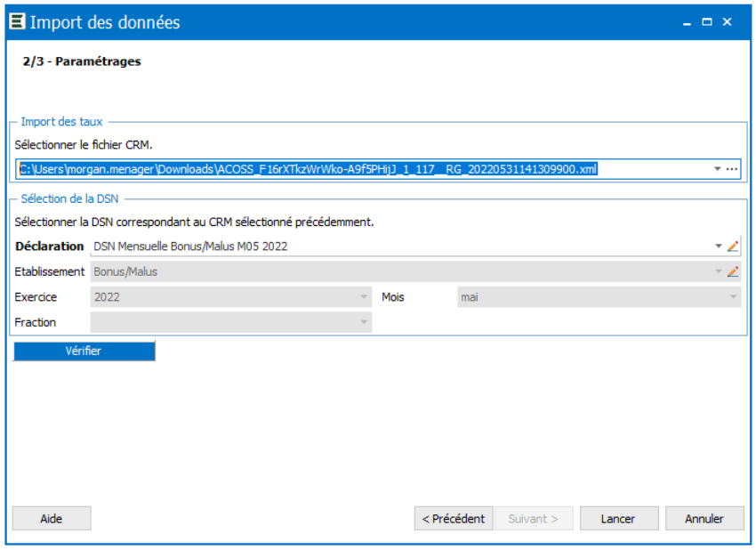This screenshot has width=756, height=550.
Task: Open the Déclaration dropdown list
Action: pyautogui.click(x=719, y=247)
